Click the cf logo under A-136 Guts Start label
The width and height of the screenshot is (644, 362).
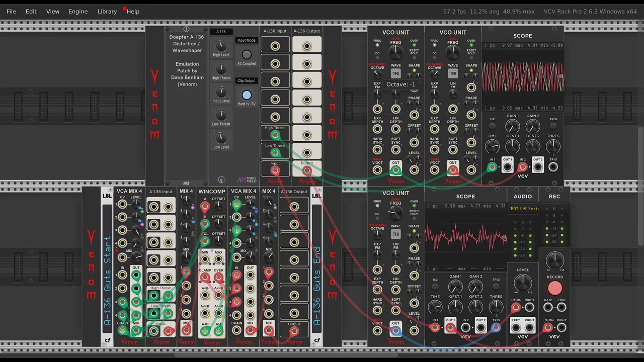pos(107,340)
